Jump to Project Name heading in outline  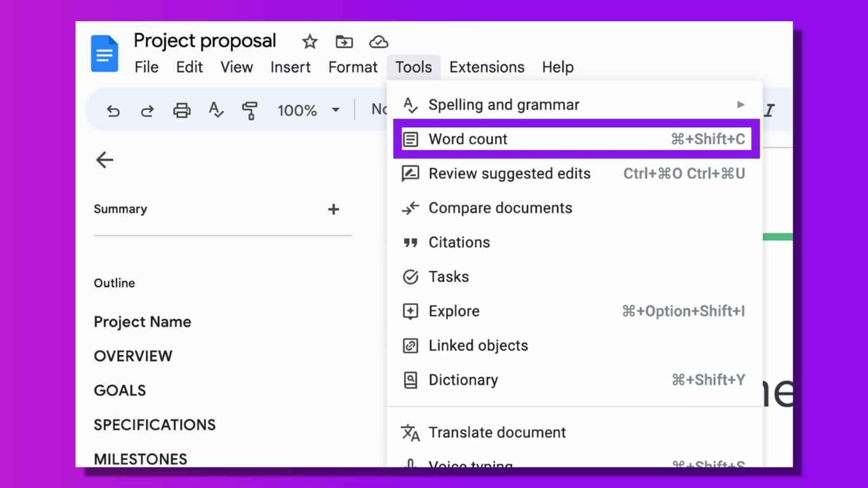[142, 322]
